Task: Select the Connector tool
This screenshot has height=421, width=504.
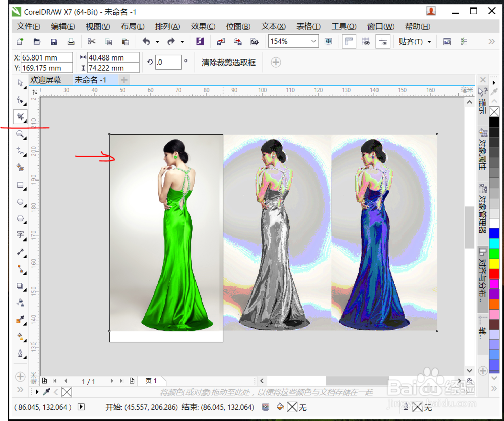Action: pyautogui.click(x=20, y=269)
